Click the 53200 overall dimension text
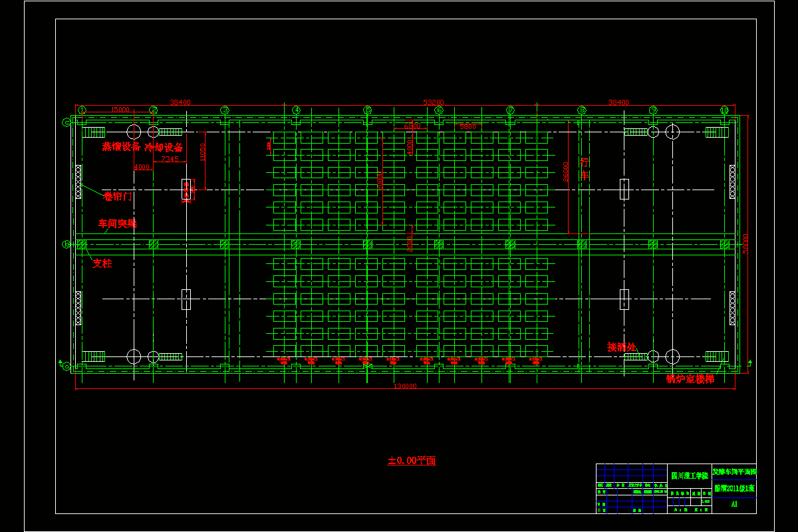798x532 pixels. 434,102
